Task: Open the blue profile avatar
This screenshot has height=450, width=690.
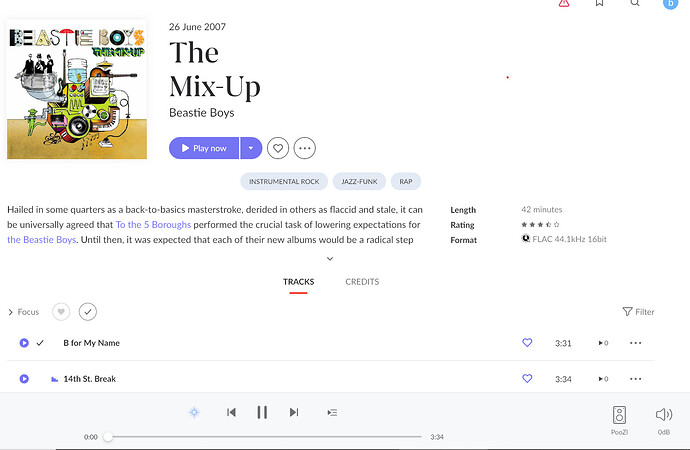Action: tap(670, 4)
